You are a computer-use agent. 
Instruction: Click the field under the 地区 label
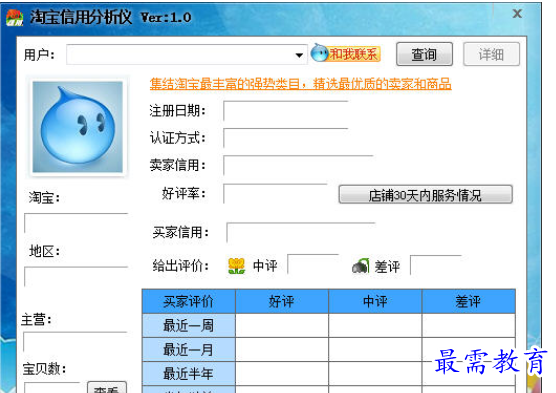coord(76,277)
